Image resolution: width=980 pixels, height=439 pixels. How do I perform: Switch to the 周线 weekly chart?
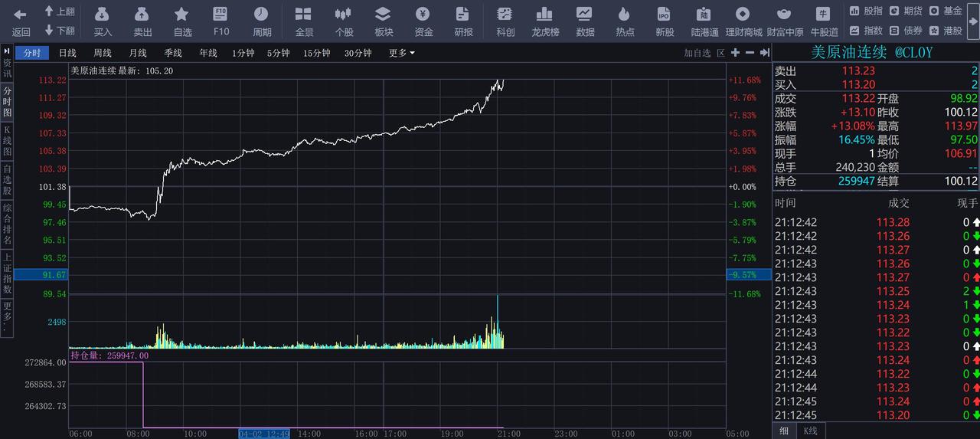(x=103, y=53)
